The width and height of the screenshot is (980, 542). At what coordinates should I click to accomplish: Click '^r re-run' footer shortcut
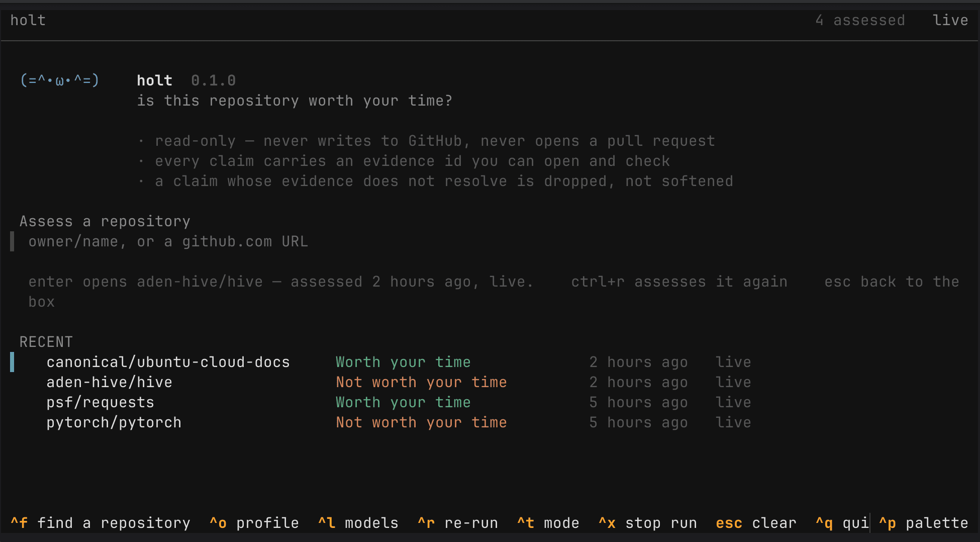point(458,523)
